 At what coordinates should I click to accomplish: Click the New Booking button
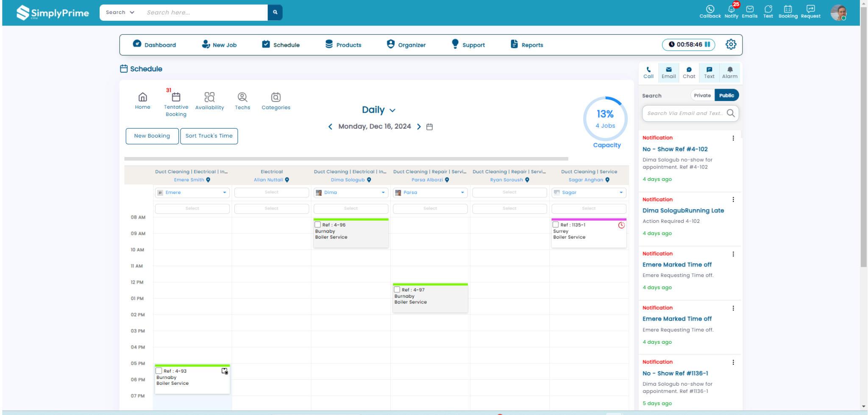(152, 136)
